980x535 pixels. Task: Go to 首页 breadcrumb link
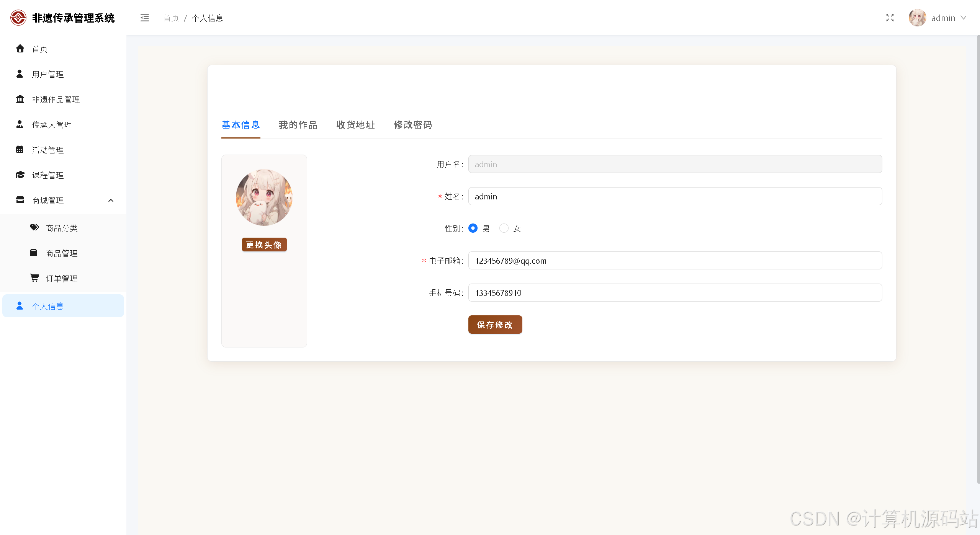click(171, 18)
